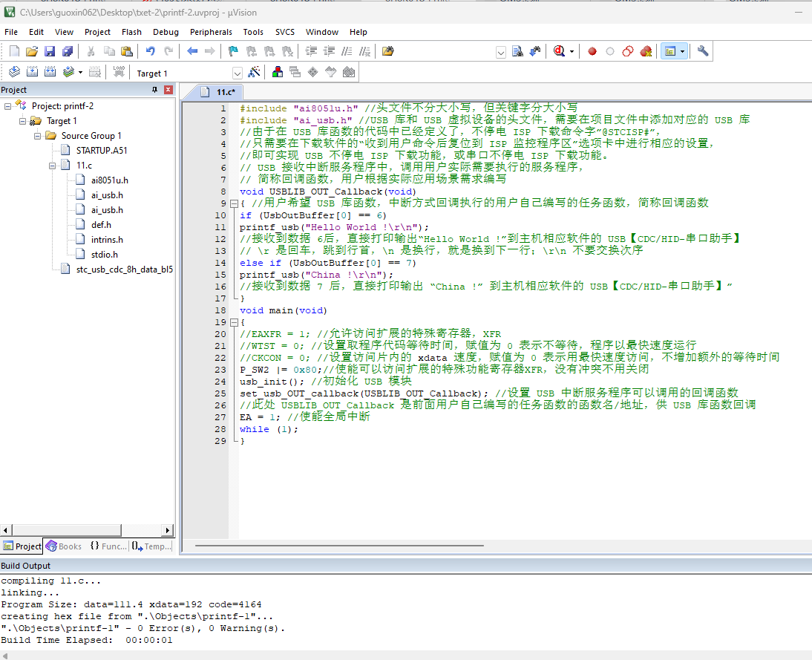Download to flash with LOAD icon
The height and width of the screenshot is (660, 812).
click(119, 72)
